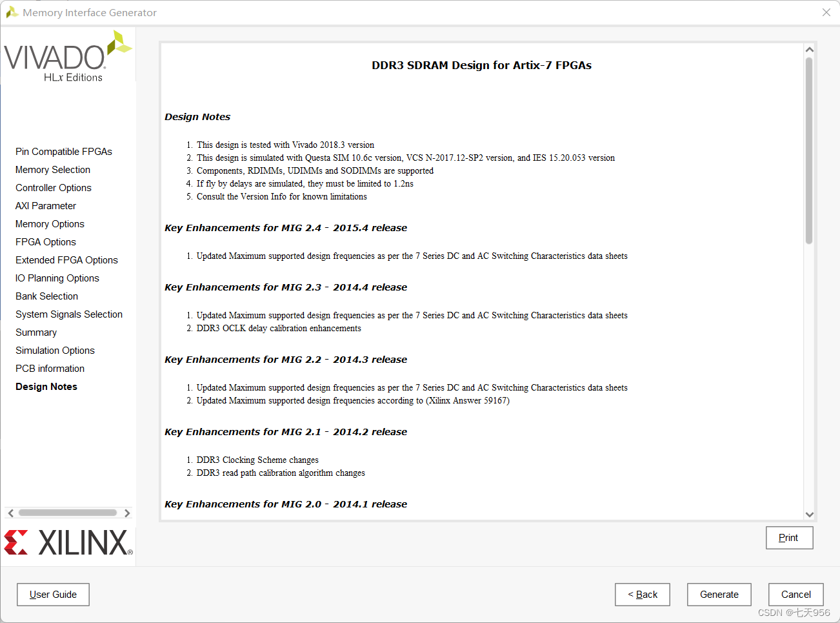Click the Xilinx logo

coord(68,543)
